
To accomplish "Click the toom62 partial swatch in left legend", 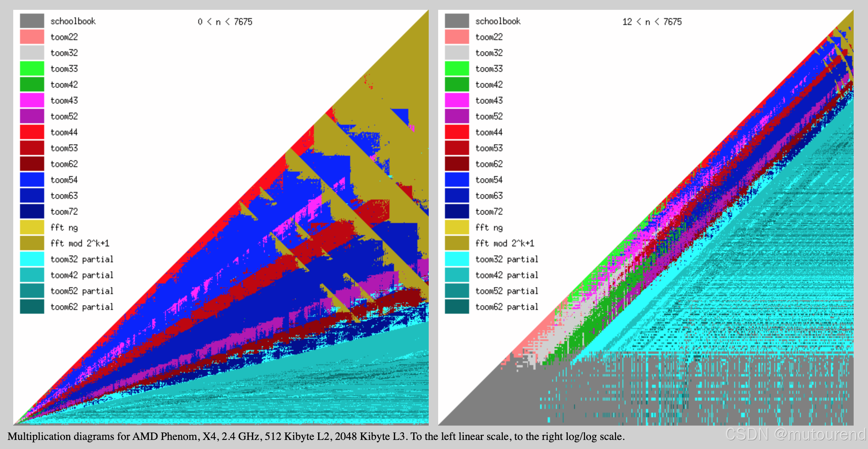I will click(32, 307).
